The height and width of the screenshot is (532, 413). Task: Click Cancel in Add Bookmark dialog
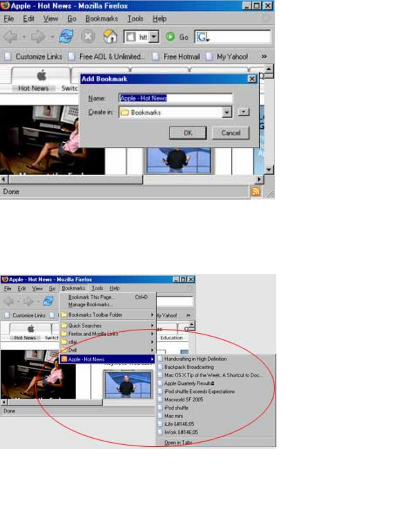click(230, 132)
